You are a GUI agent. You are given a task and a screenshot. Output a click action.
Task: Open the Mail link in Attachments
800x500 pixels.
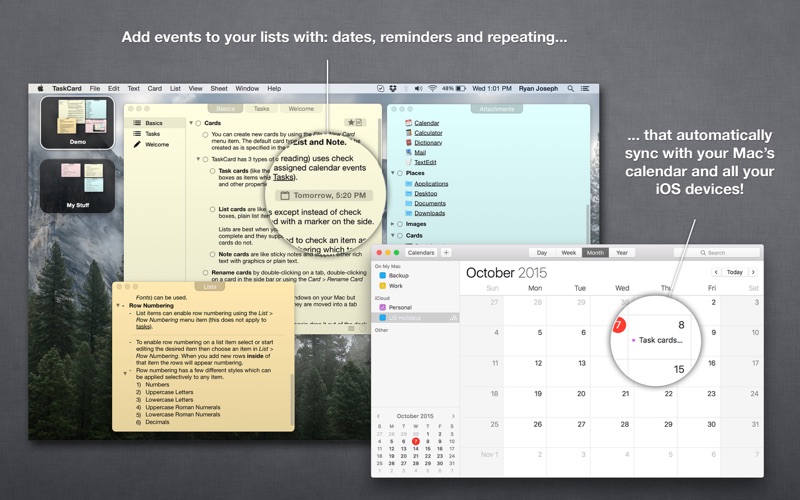pyautogui.click(x=420, y=152)
